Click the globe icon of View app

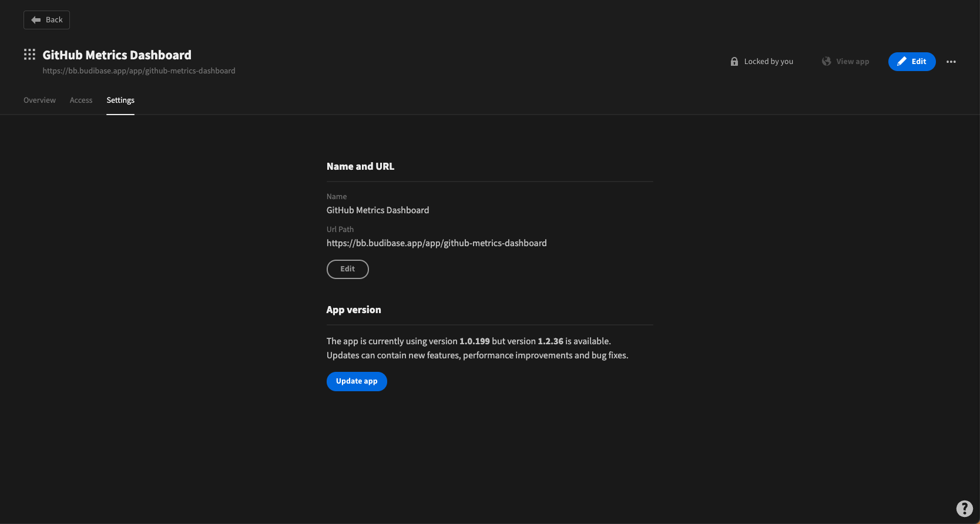tap(826, 61)
